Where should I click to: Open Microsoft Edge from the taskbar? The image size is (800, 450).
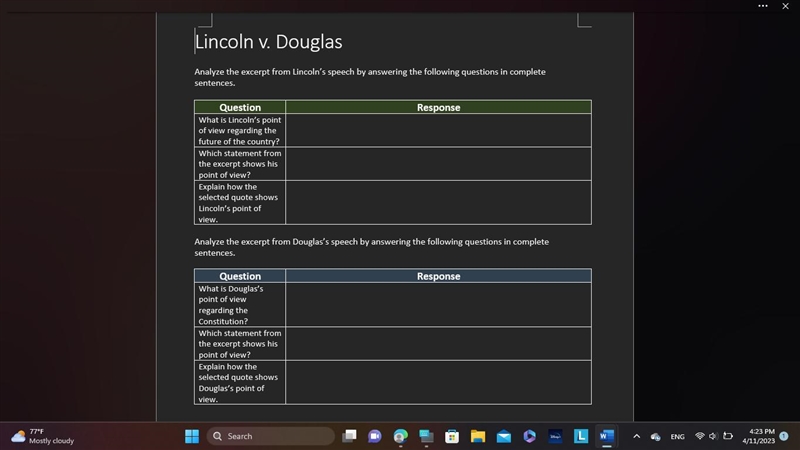point(401,436)
